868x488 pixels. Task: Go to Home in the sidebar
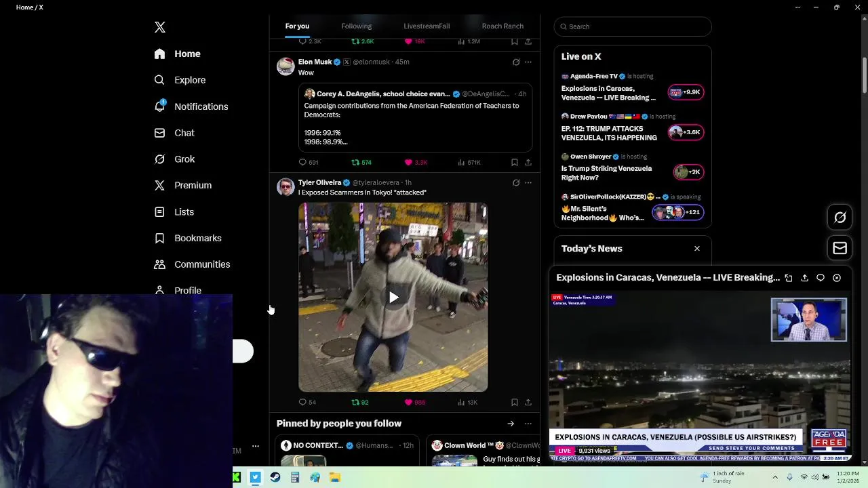pos(177,54)
